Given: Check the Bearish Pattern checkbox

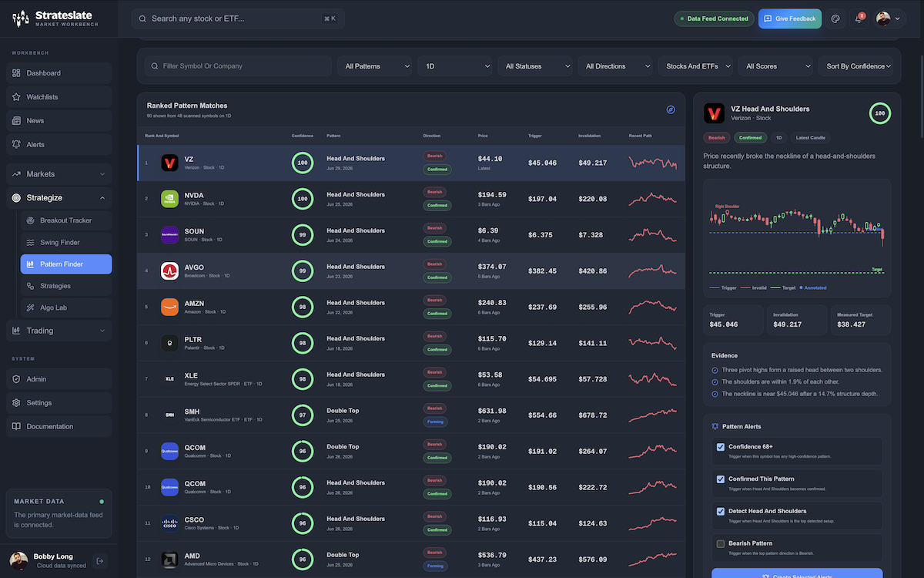Looking at the screenshot, I should click(721, 543).
